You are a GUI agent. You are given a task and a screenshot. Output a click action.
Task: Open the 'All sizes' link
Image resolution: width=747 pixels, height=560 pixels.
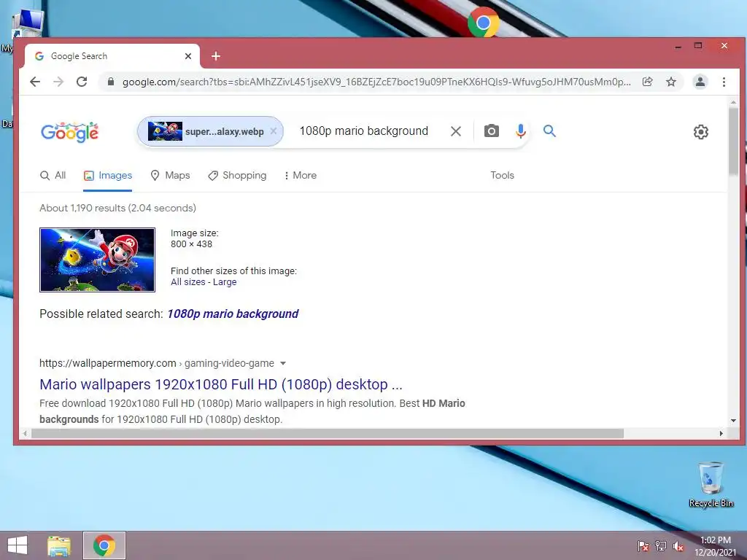[187, 282]
